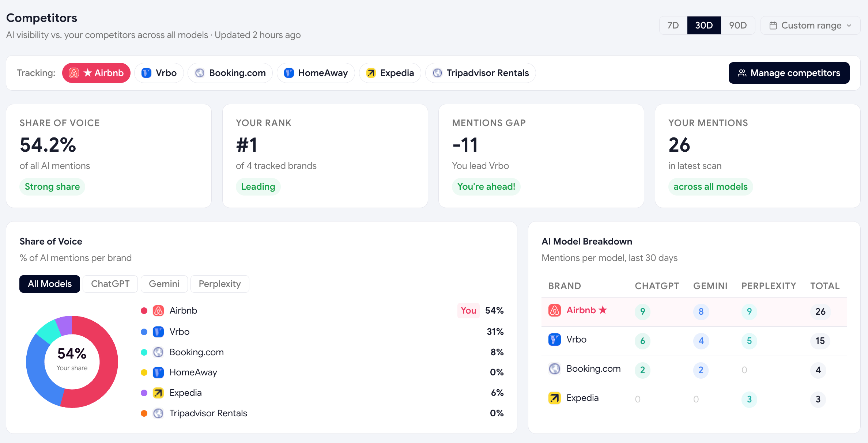868x443 pixels.
Task: Click Booking.com icon in Share of Voice legend
Action: [158, 352]
